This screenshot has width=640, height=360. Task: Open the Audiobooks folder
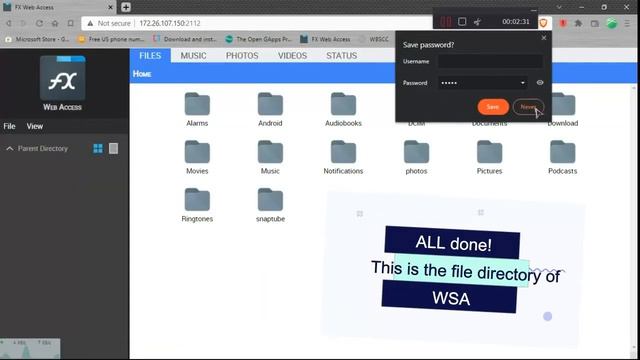tap(343, 109)
